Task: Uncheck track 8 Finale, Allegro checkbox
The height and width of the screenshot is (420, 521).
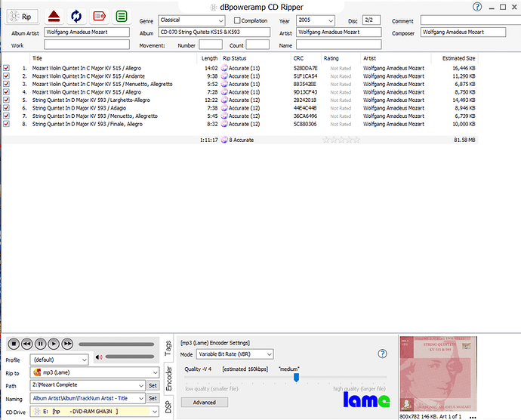Action: coord(6,124)
